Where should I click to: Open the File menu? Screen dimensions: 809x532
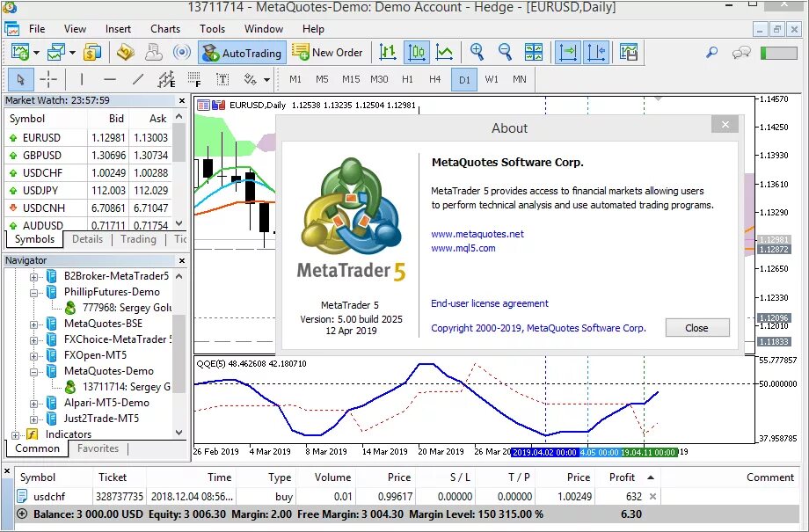pyautogui.click(x=37, y=29)
